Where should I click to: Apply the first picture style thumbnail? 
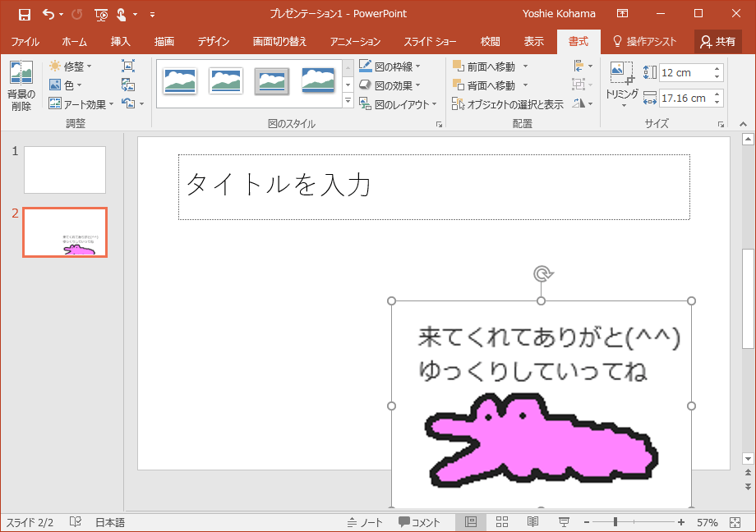pyautogui.click(x=180, y=80)
